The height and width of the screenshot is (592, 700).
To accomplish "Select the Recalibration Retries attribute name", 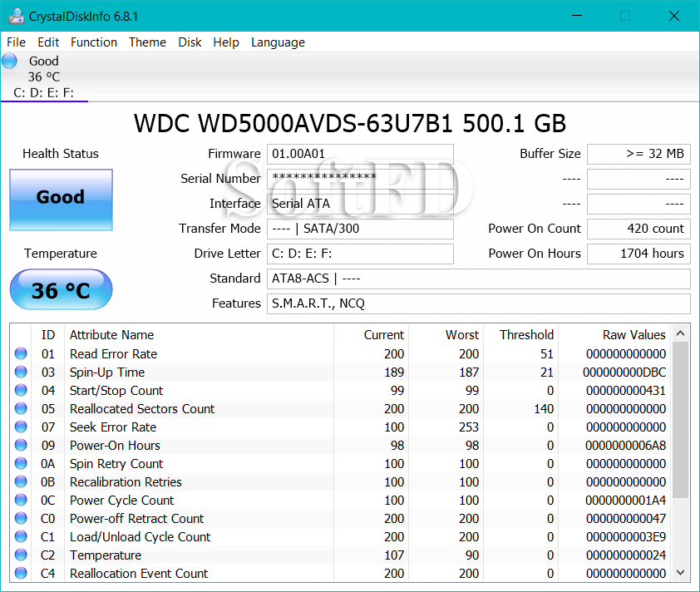I will (x=126, y=482).
